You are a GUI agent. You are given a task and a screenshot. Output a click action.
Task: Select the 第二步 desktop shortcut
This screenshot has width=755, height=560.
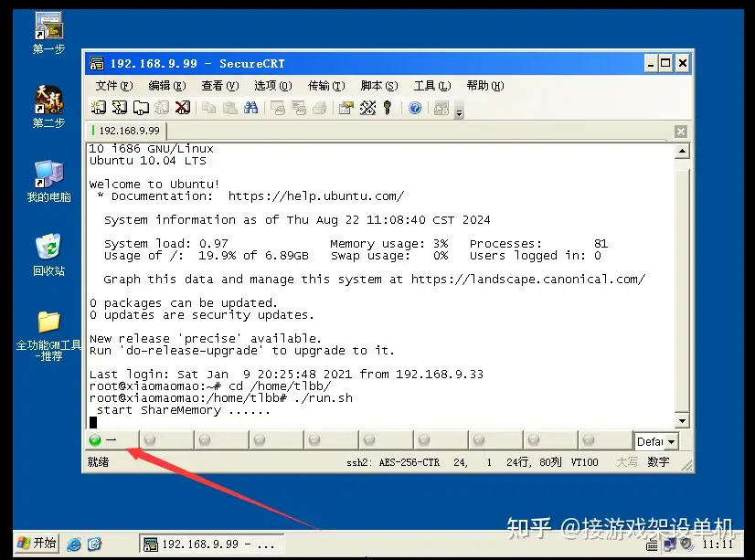48,107
